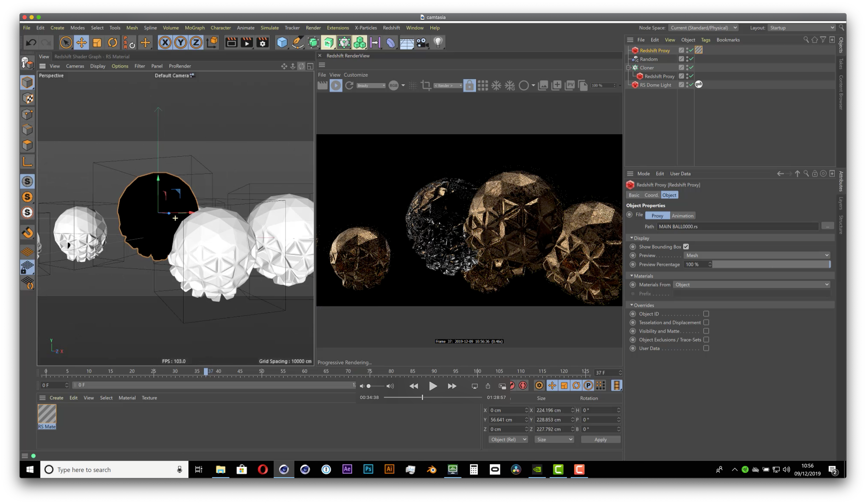Enable Object Exclusions / Trace-Sets checkbox
This screenshot has height=504, width=866.
[706, 339]
